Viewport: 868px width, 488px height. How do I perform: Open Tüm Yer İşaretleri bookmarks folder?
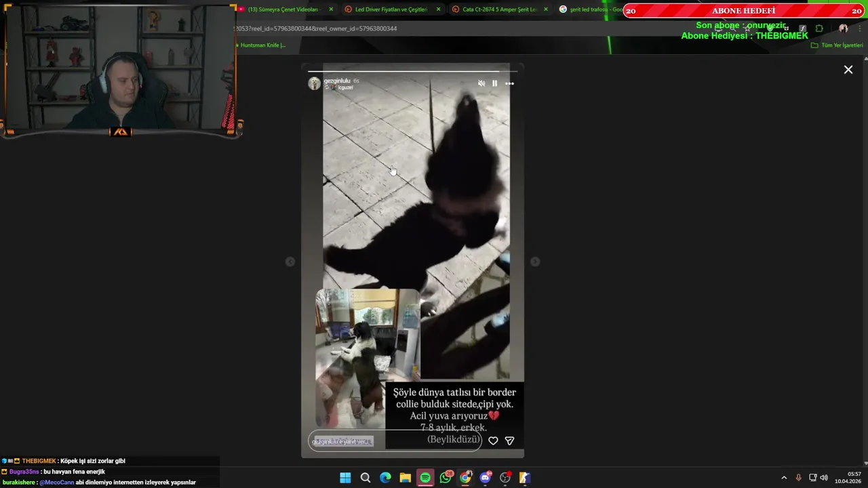[837, 45]
